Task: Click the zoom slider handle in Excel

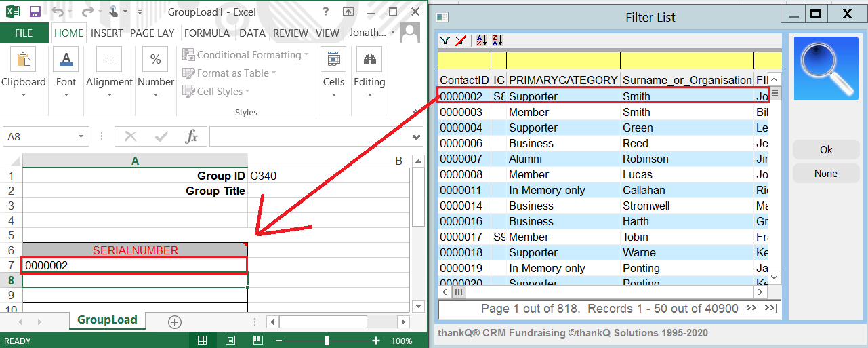Action: [x=327, y=341]
